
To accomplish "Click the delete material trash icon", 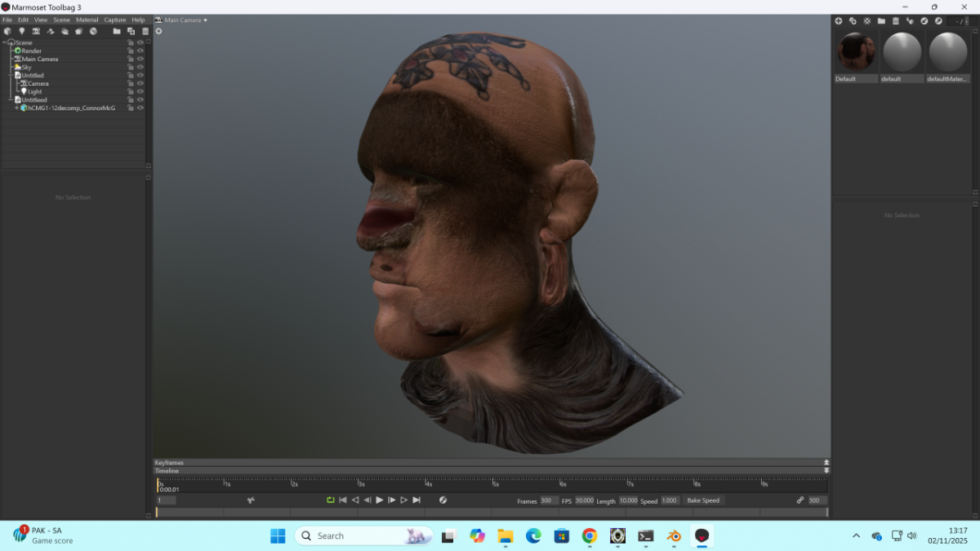I will click(x=896, y=20).
